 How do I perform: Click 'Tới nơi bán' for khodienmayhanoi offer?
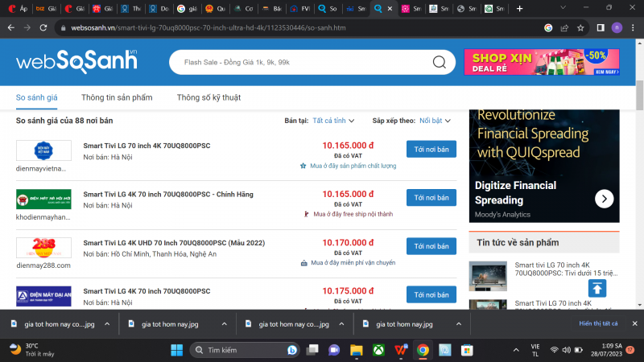(x=431, y=198)
